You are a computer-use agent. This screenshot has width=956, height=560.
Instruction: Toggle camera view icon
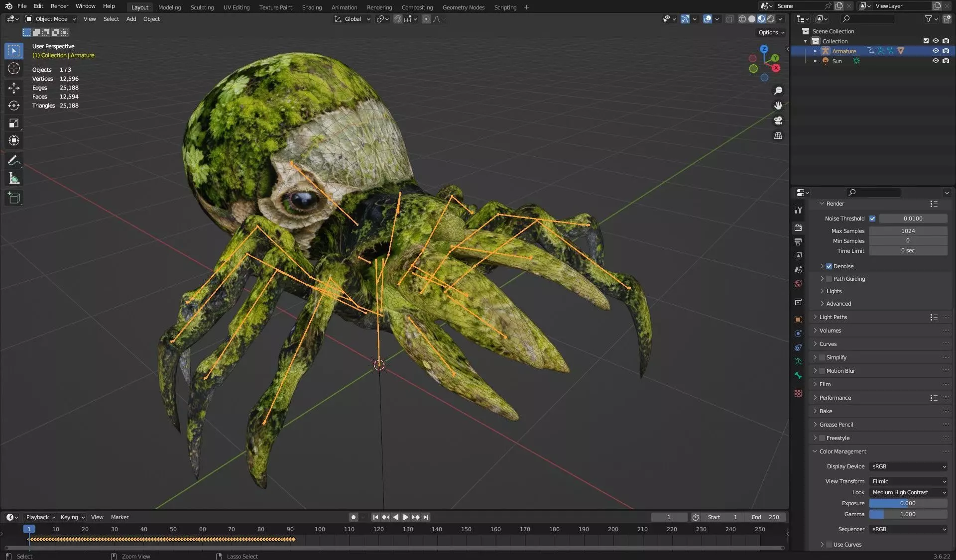tap(778, 120)
